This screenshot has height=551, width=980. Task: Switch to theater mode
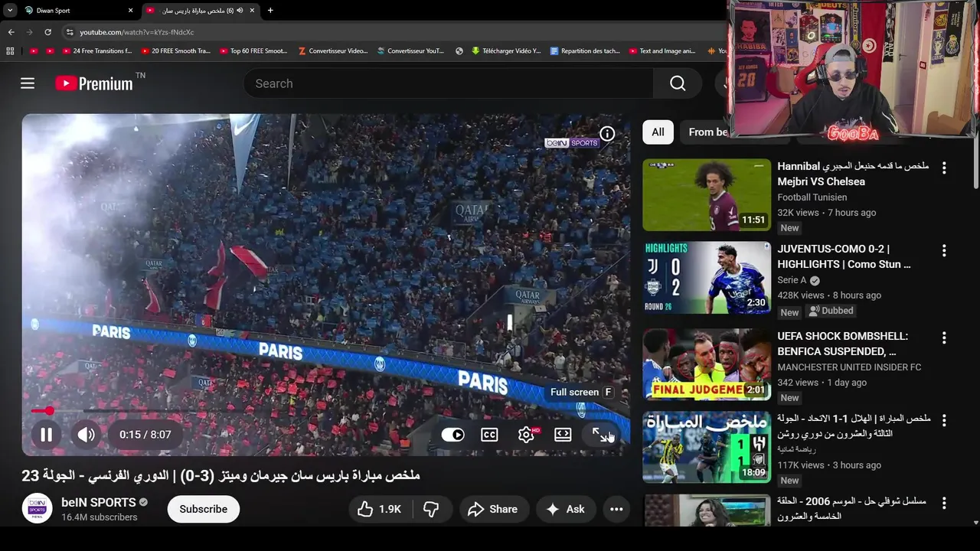[x=563, y=435]
